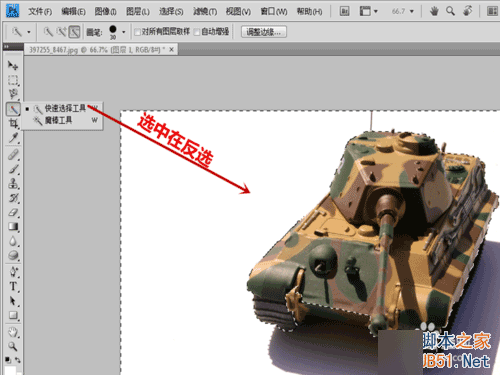This screenshot has width=500, height=375.
Task: Select the Move tool
Action: [13, 65]
